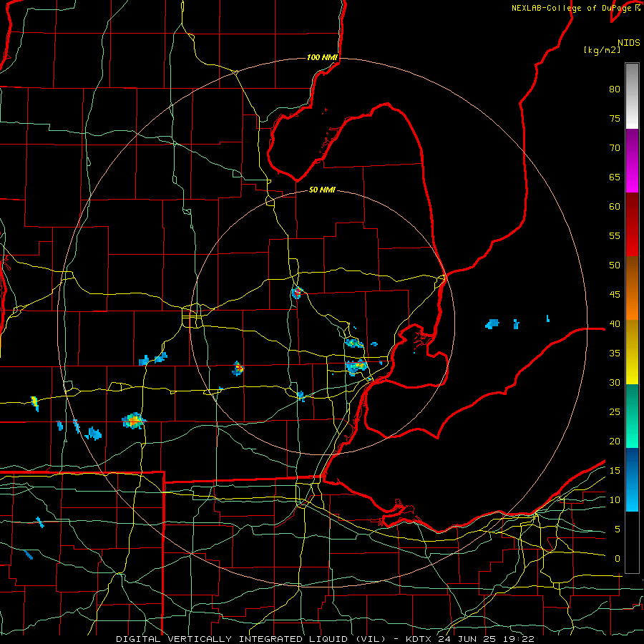Click the 75 value on the scale
This screenshot has width=644, height=644.
[615, 118]
